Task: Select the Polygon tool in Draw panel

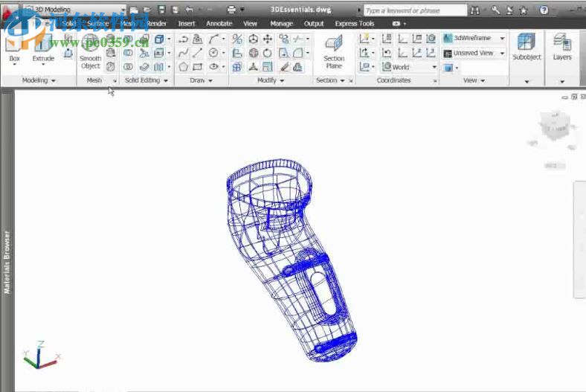Action: pyautogui.click(x=183, y=67)
